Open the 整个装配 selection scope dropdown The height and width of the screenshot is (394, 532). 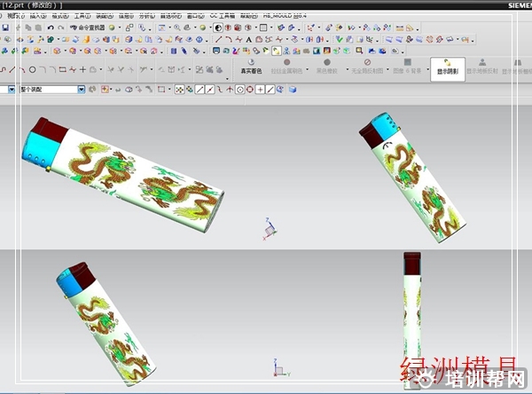(x=82, y=90)
